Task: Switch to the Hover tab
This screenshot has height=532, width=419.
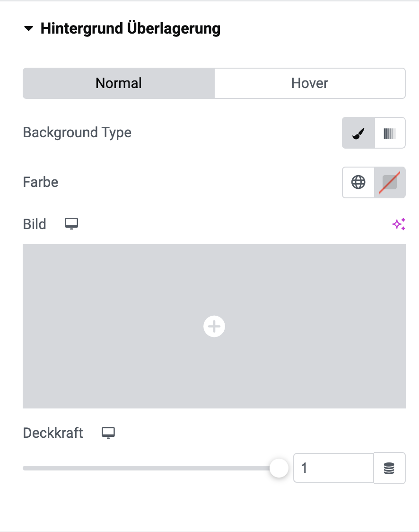Action: tap(310, 83)
